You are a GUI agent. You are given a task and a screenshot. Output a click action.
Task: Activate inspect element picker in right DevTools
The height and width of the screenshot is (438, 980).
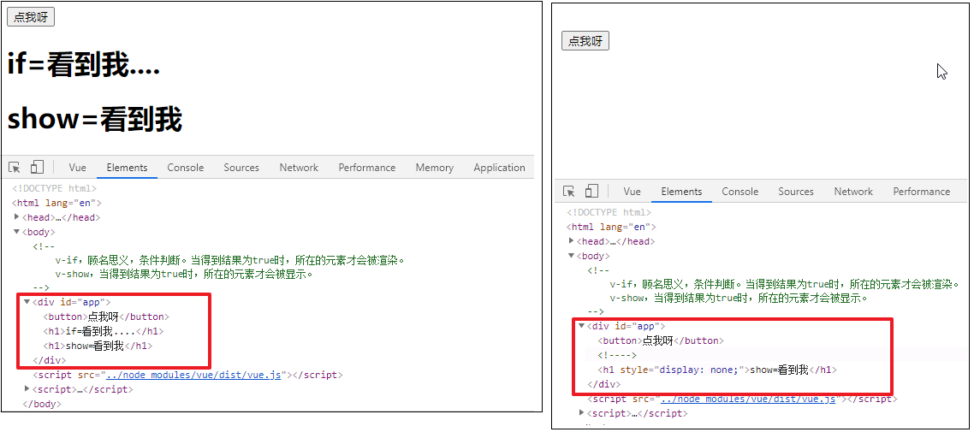pos(569,191)
